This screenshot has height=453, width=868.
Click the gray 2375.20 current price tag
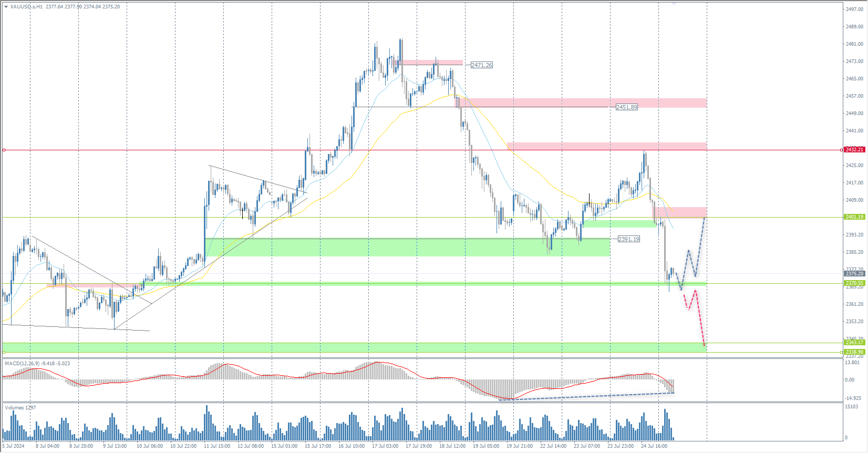pyautogui.click(x=854, y=274)
